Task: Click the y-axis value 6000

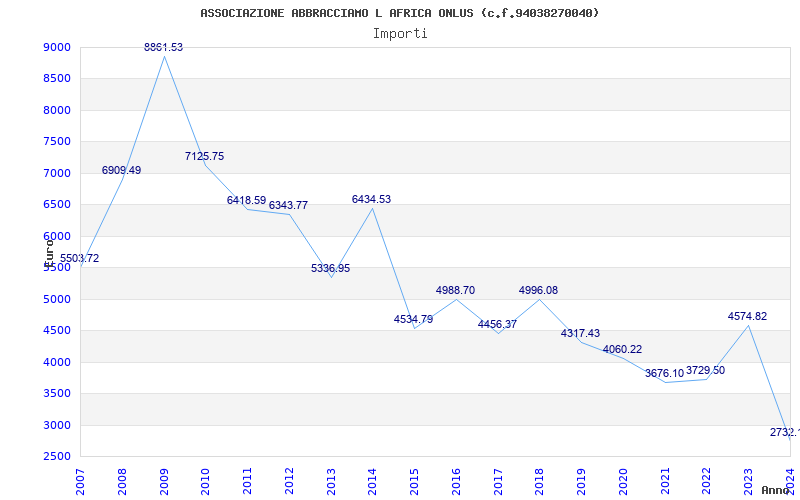Action: click(57, 236)
